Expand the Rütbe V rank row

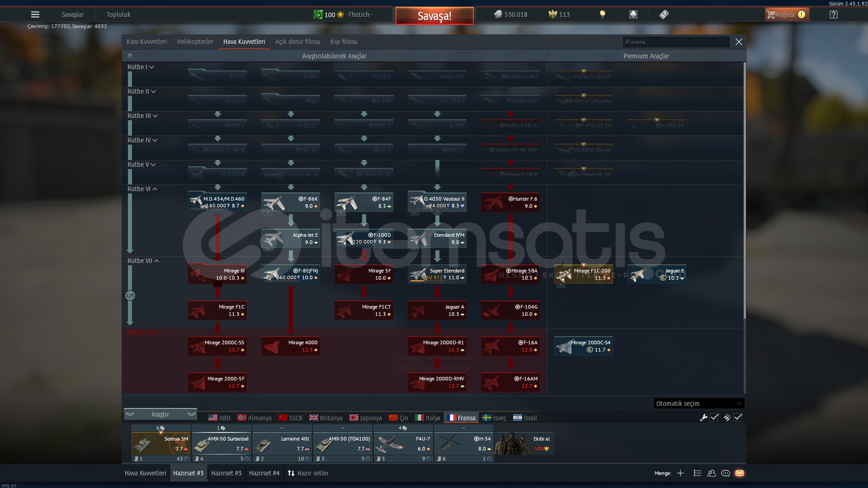click(142, 164)
